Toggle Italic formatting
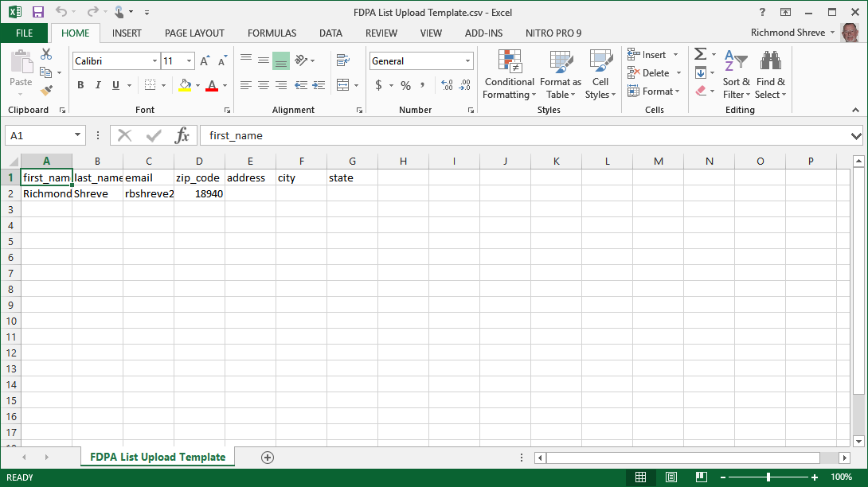The width and height of the screenshot is (868, 487). 98,85
